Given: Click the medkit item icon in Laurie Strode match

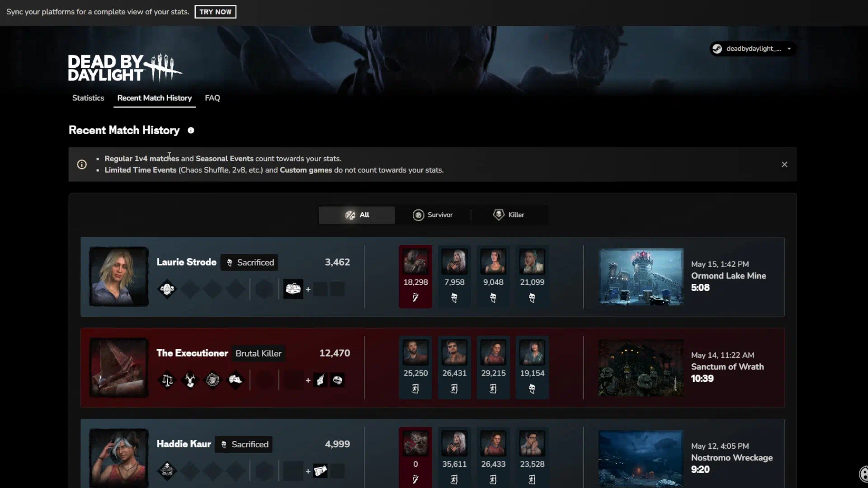Looking at the screenshot, I should click(293, 289).
